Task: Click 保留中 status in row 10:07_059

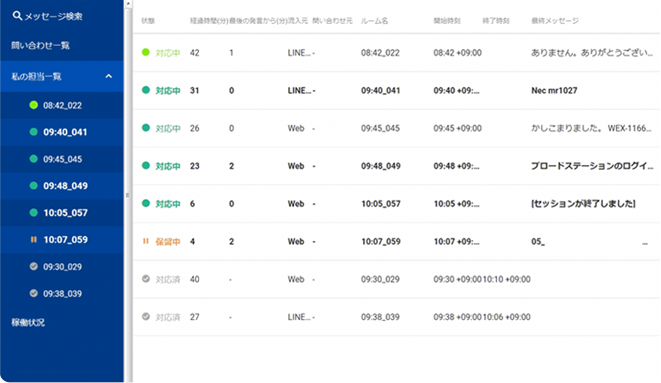Action: 168,242
